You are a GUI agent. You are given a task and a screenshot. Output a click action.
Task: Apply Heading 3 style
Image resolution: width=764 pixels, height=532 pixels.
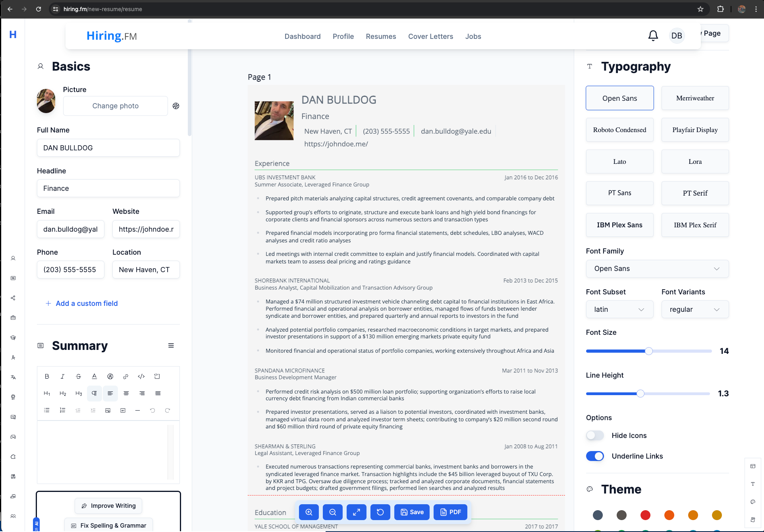79,394
